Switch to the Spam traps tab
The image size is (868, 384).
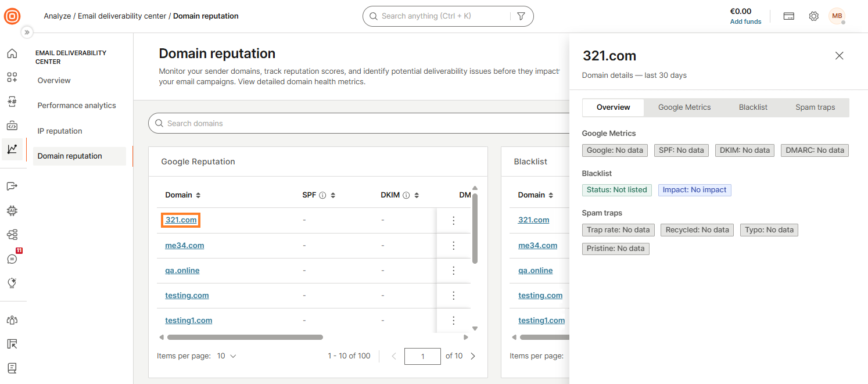tap(815, 107)
